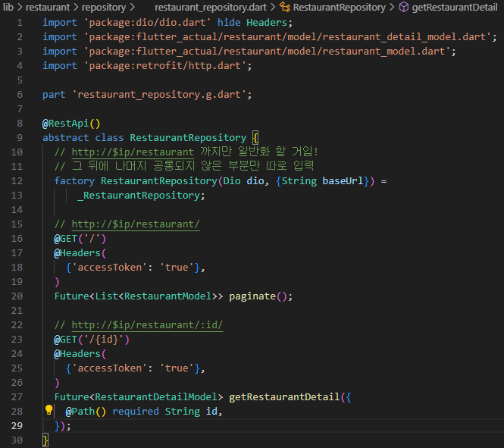Open the repository folder breadcrumb

tap(104, 7)
